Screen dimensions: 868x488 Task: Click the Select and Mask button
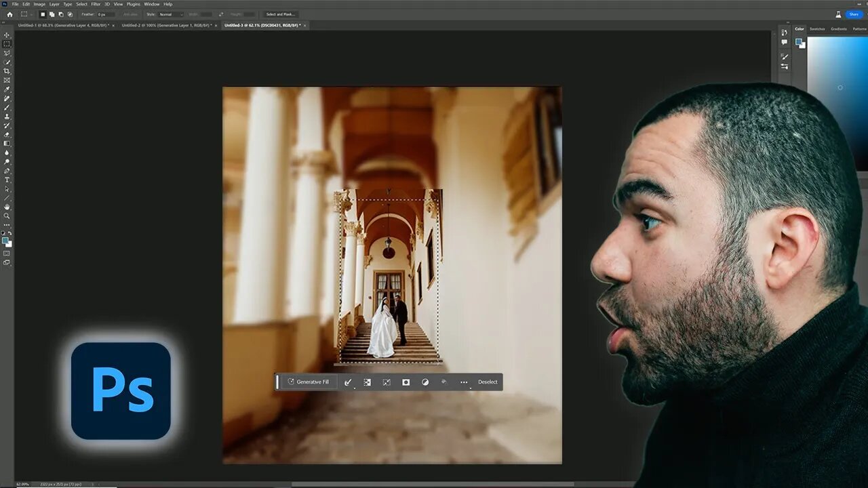pyautogui.click(x=281, y=14)
